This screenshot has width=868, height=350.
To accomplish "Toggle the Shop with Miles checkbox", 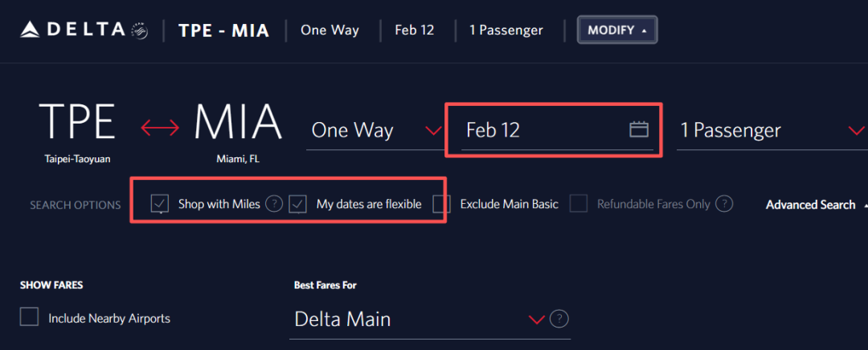I will coord(159,204).
